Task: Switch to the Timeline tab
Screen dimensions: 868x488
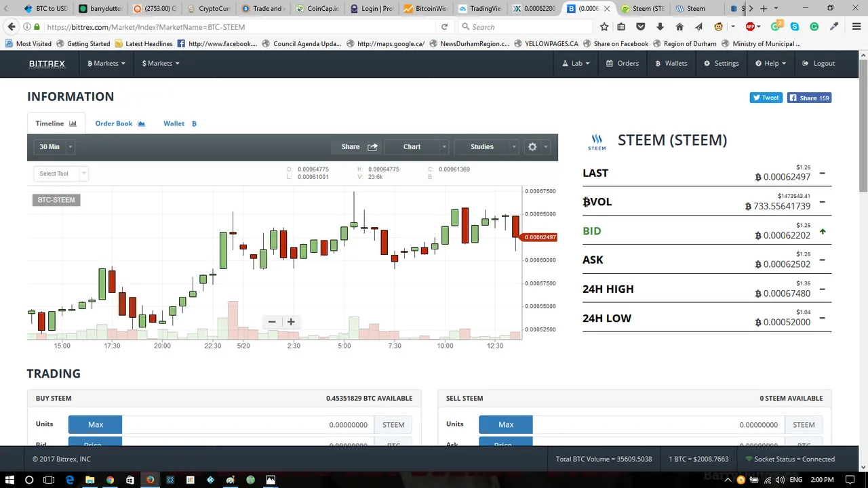Action: (56, 123)
